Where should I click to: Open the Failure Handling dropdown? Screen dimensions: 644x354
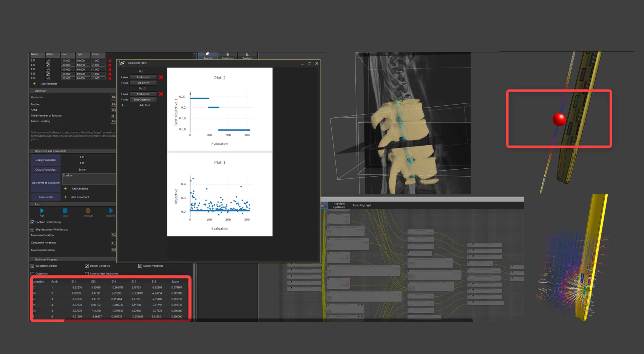coord(113,121)
